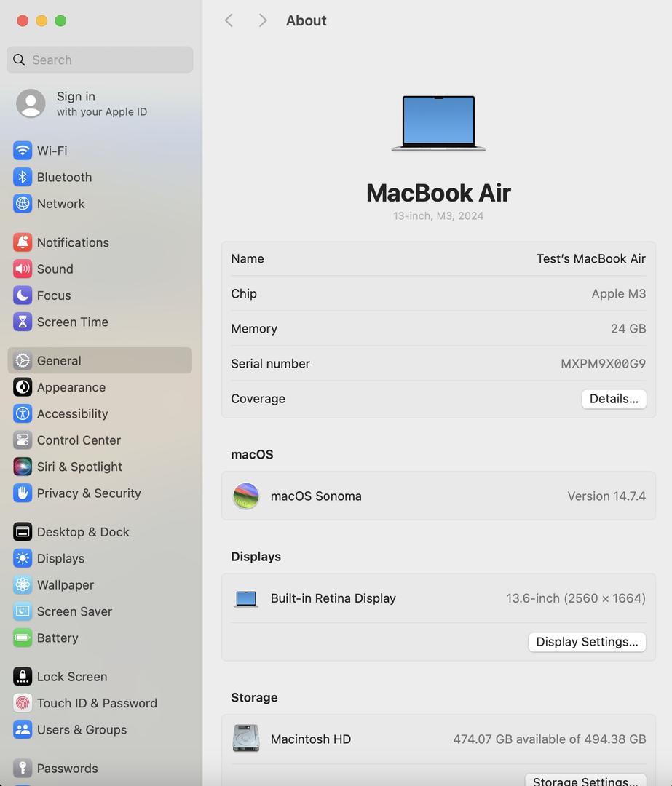Screen dimensions: 672x786
Task: Click the Macintosh HD drive icon
Action: coord(246,739)
